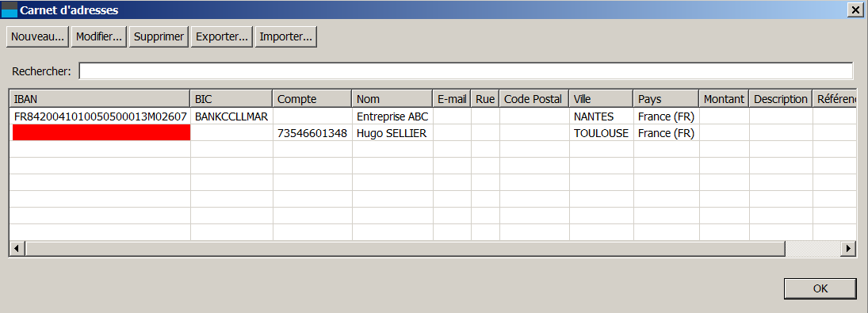Viewport: 868px width, 313px height.
Task: Sort by the Rue column header
Action: (485, 99)
